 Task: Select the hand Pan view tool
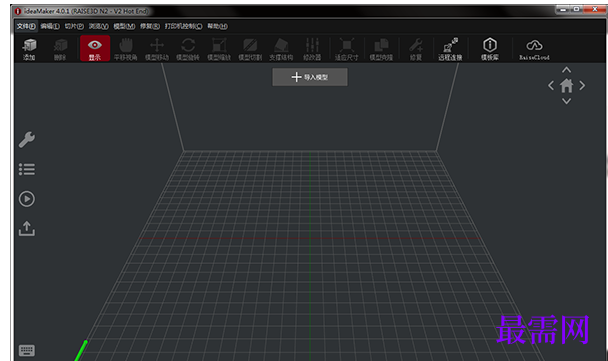(126, 49)
